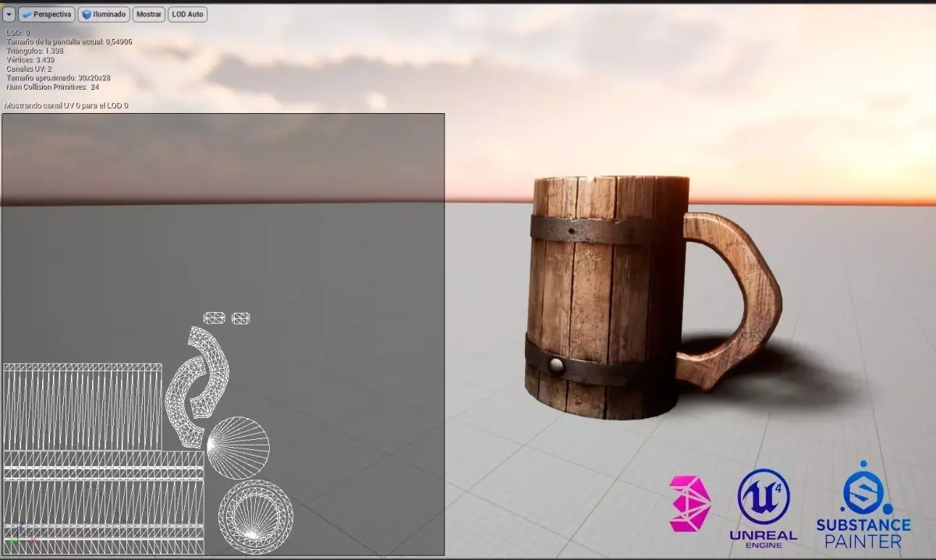Click 'Mostrando canal UV 0 para el LOD 0' text
Viewport: 936px width, 560px height.
(66, 105)
